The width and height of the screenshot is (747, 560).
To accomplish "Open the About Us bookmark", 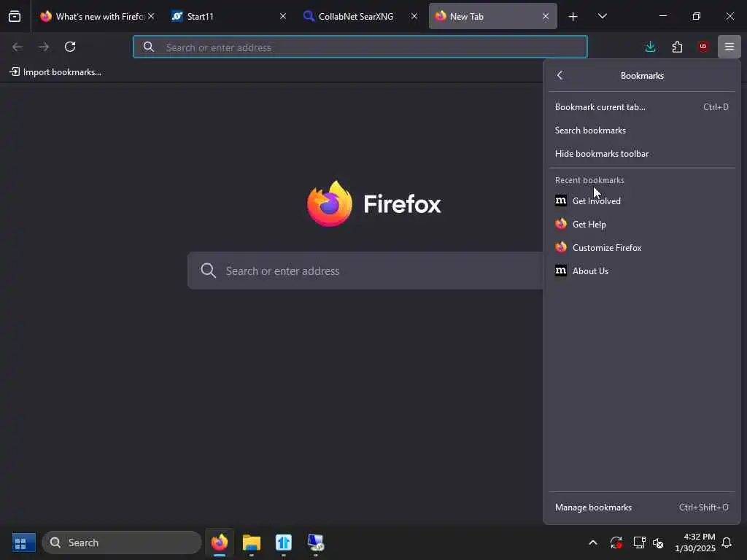I will 642,271.
